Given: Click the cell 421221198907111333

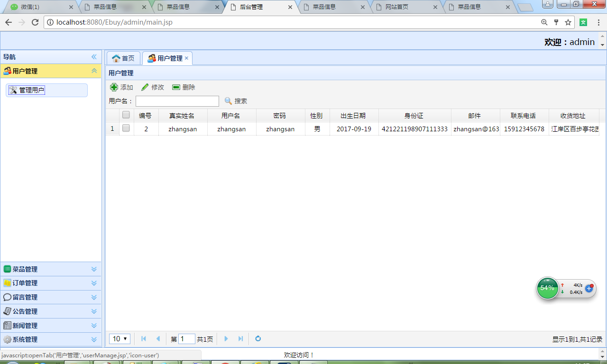Looking at the screenshot, I should 414,129.
